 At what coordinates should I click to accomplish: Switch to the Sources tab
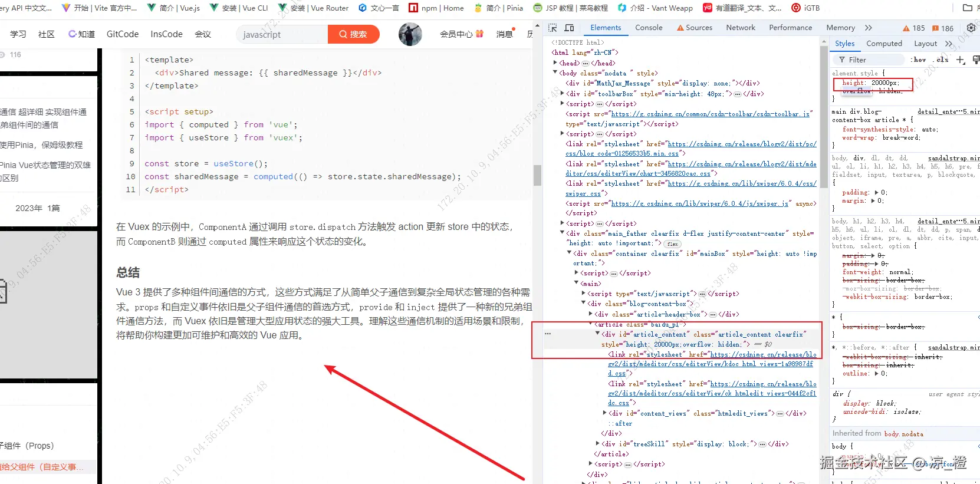coord(695,28)
